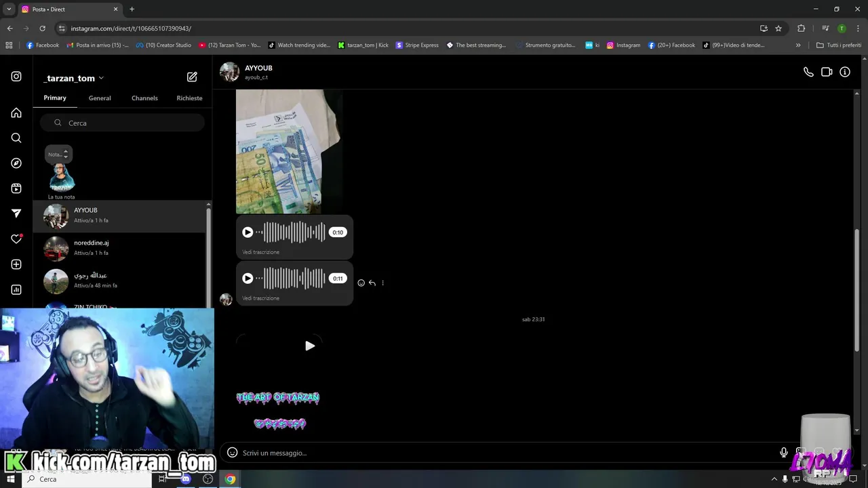
Task: Switch to the Richieste tab
Action: [189, 98]
